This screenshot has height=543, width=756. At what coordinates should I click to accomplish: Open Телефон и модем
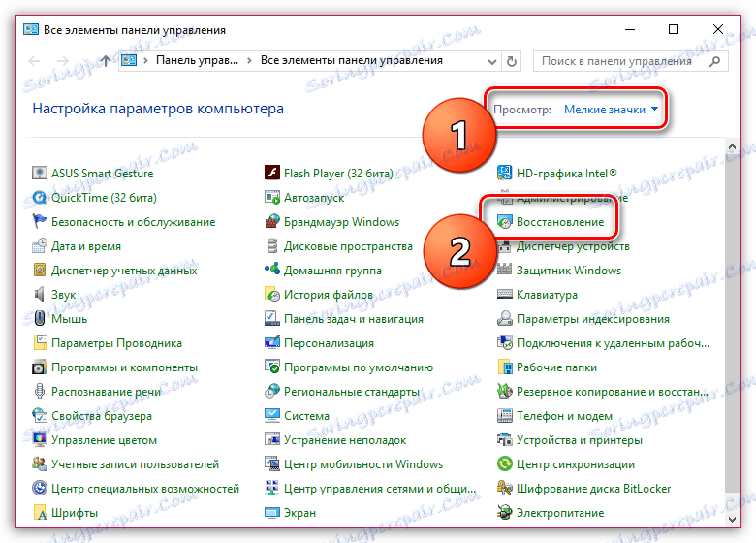click(x=564, y=416)
